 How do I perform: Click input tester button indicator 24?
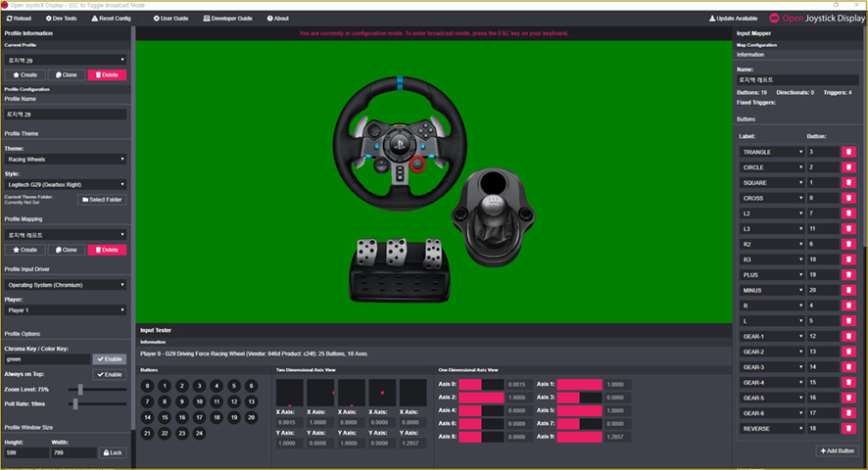[199, 433]
